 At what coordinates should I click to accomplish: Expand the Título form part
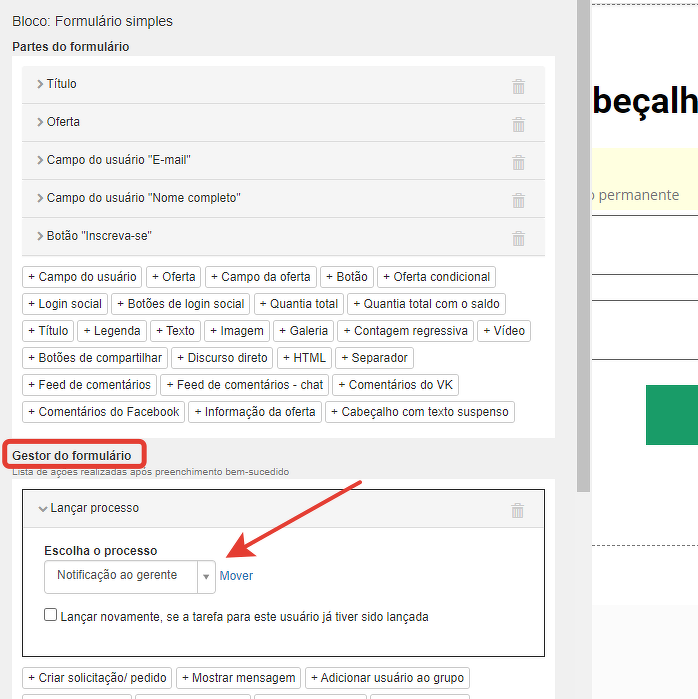pyautogui.click(x=61, y=84)
